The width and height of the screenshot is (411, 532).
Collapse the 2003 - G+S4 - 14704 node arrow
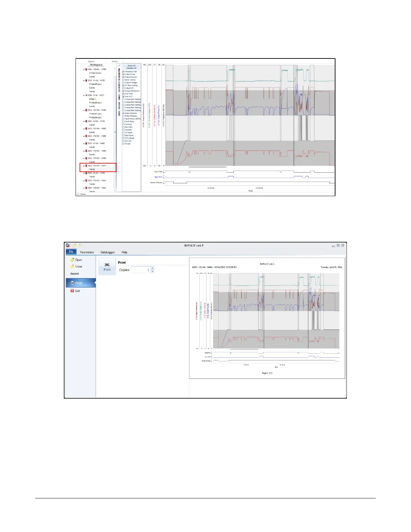pos(84,121)
